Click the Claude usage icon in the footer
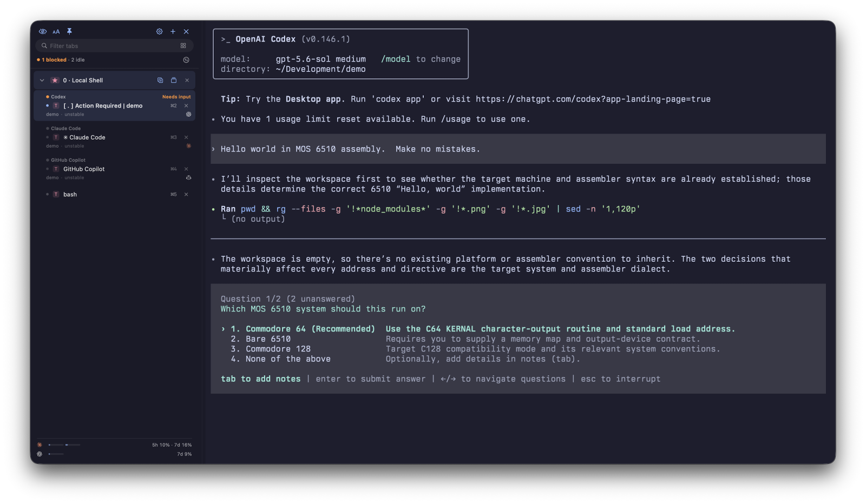This screenshot has width=866, height=504. coord(40,445)
